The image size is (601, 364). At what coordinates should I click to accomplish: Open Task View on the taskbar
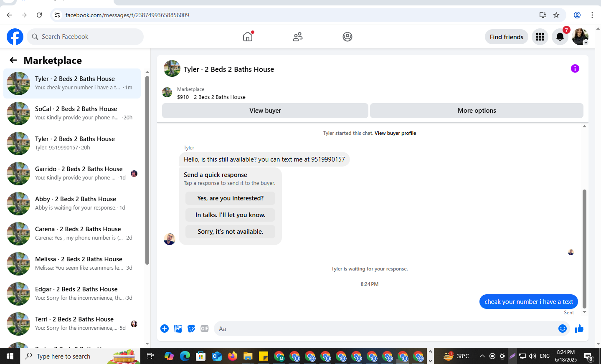coord(150,356)
